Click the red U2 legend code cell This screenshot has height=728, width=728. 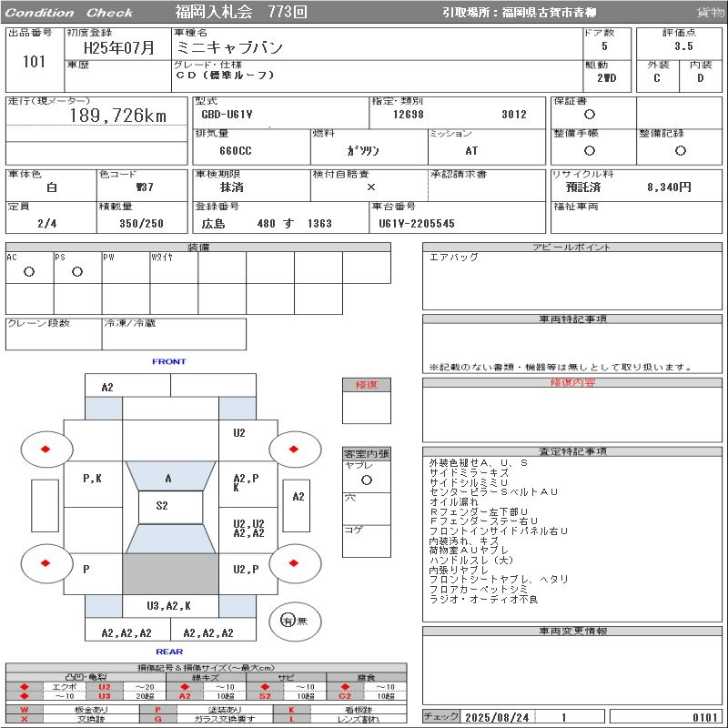coord(105,687)
